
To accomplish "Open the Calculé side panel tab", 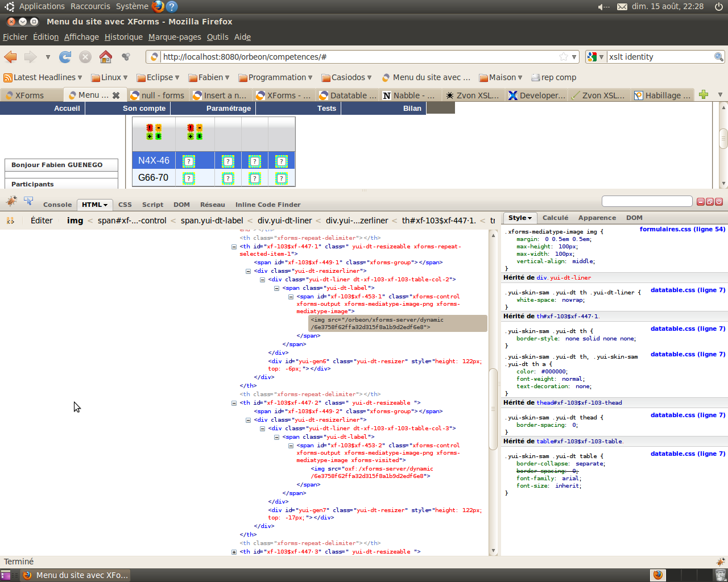I will (555, 218).
